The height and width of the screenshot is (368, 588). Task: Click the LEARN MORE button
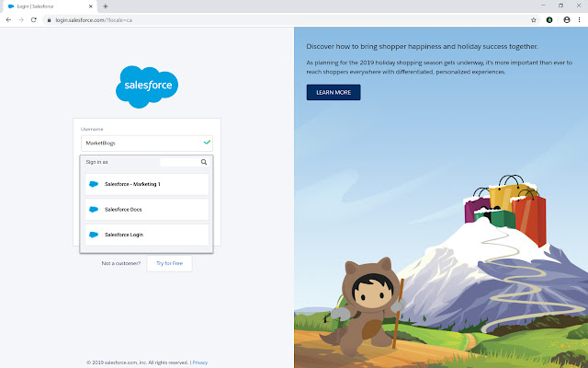[334, 92]
